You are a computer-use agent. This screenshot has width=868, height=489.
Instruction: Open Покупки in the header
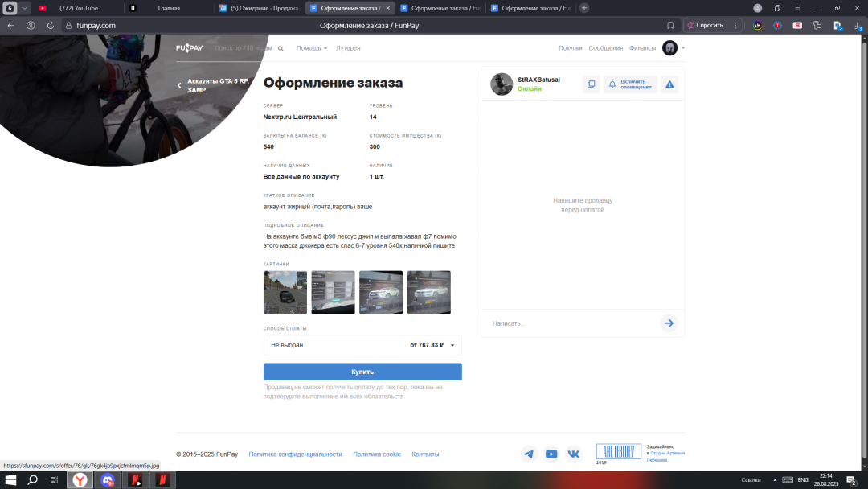pyautogui.click(x=570, y=48)
